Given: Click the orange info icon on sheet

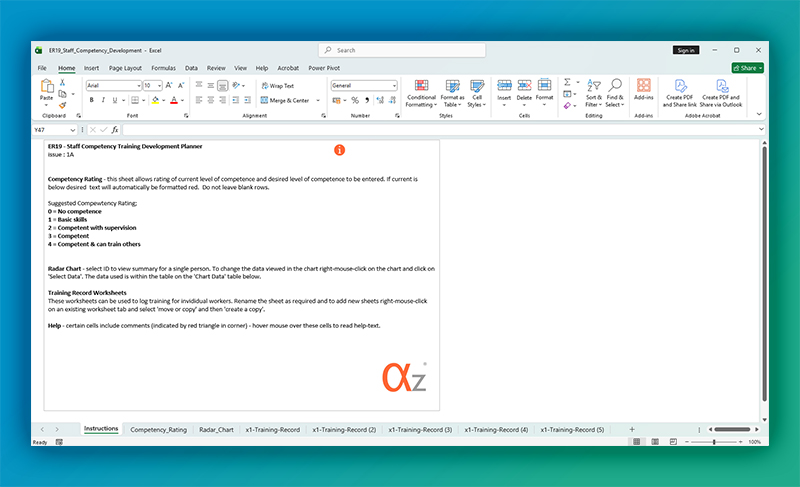Looking at the screenshot, I should coord(339,149).
